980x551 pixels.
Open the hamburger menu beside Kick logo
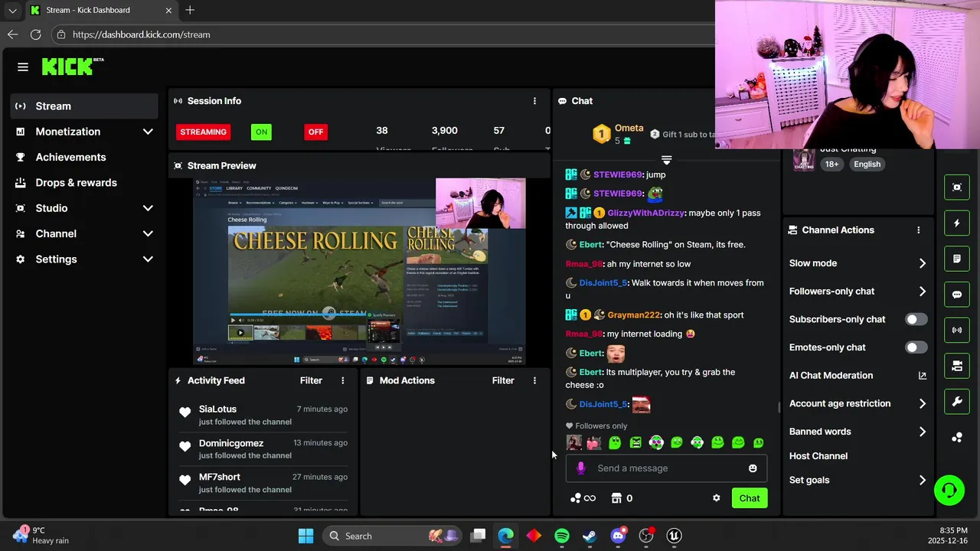23,67
